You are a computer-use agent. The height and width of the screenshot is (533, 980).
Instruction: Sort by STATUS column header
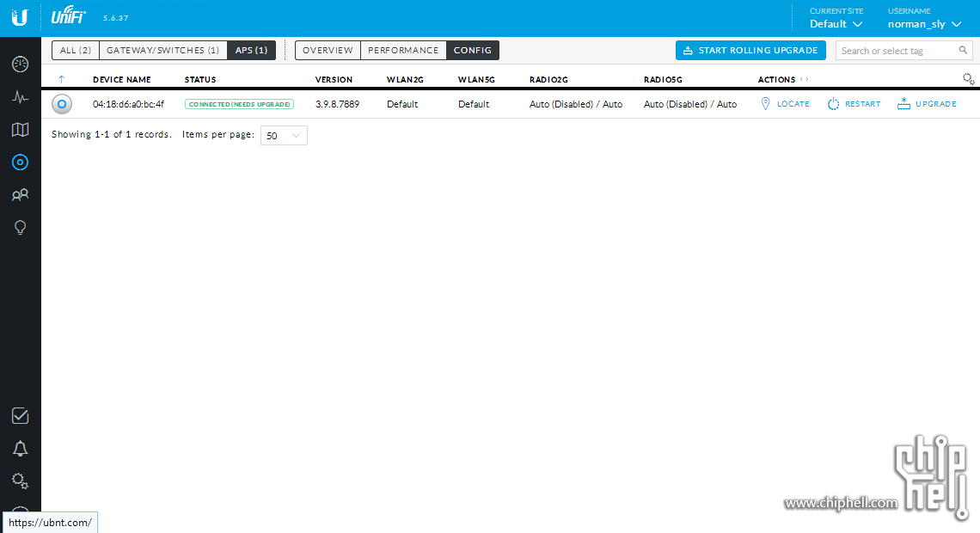click(200, 79)
